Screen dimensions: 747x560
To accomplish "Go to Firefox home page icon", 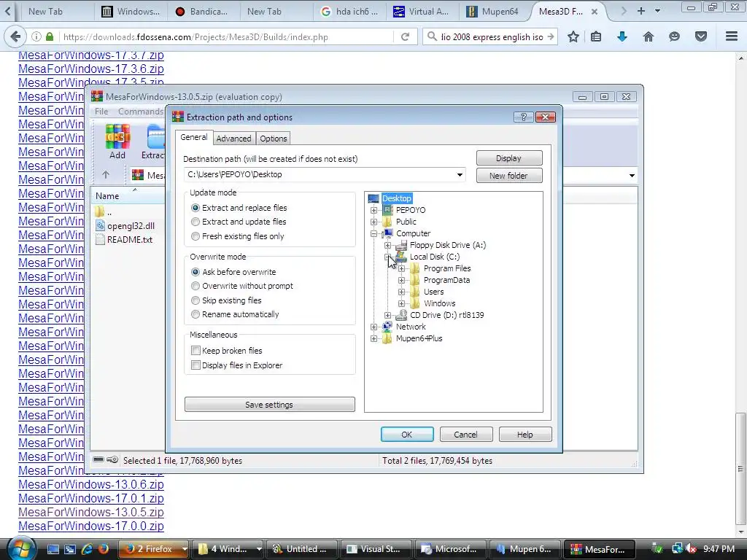I will click(649, 36).
